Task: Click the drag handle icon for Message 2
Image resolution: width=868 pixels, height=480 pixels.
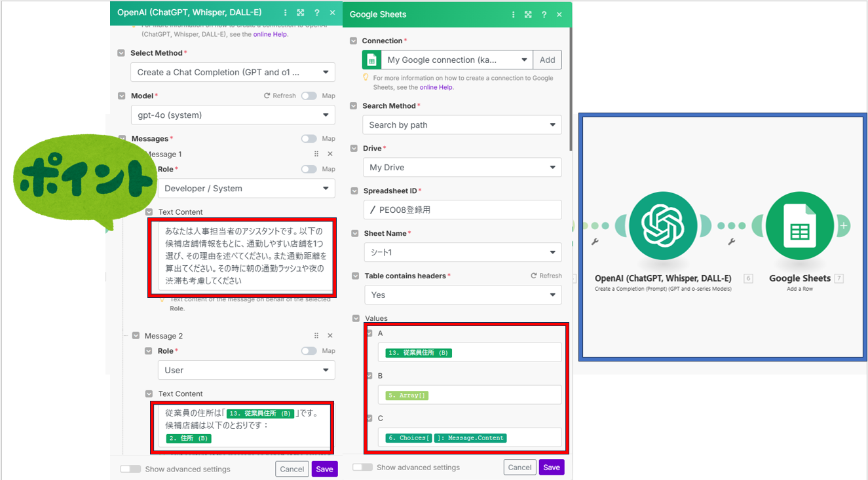Action: pos(316,336)
